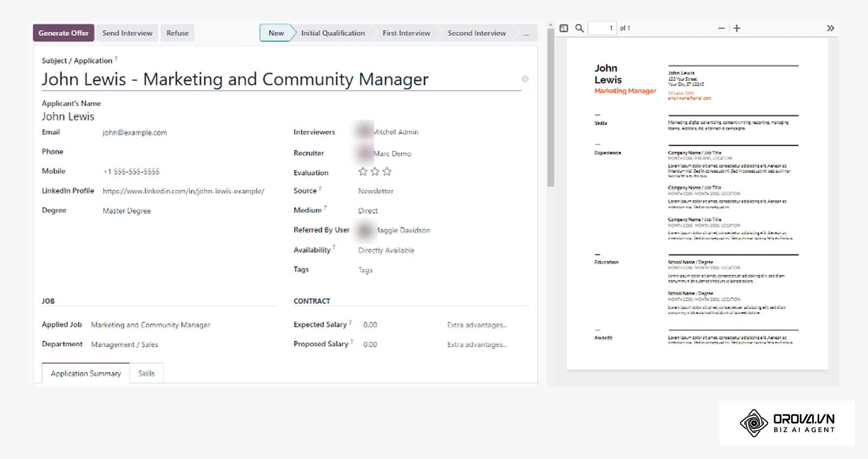Zoom in the PDF with plus icon
The image size is (868, 459).
(737, 28)
